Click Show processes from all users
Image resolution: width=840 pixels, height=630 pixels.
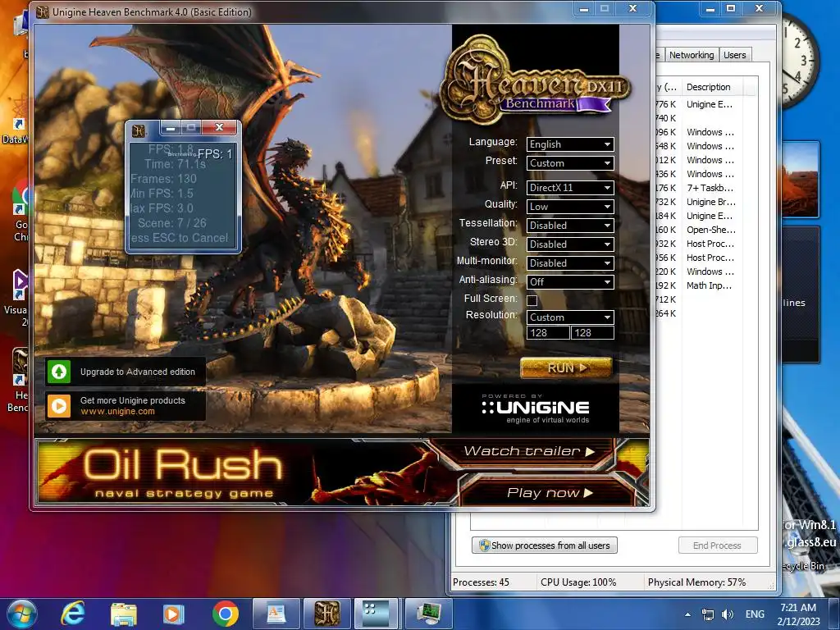pyautogui.click(x=545, y=546)
